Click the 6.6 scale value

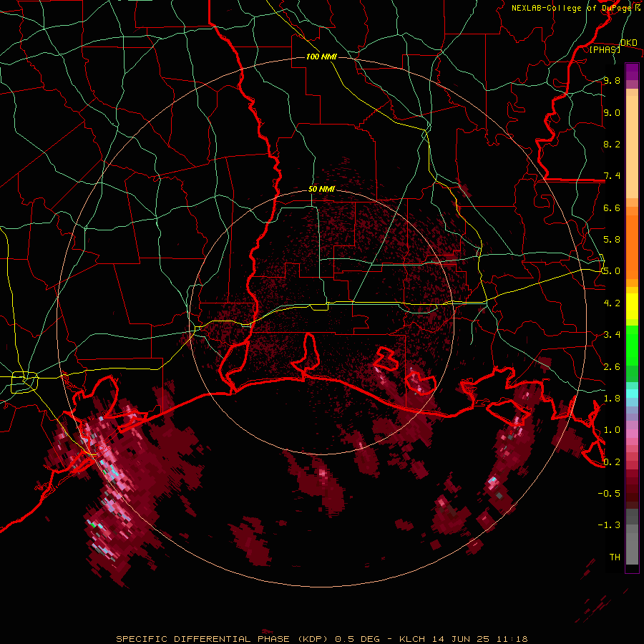click(612, 208)
